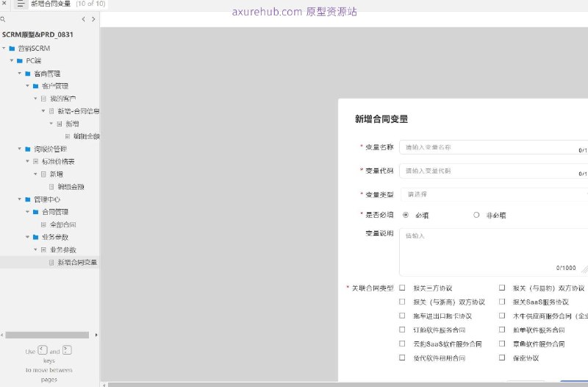Viewport: 588px width, 387px height.
Task: Collapse 管理中心 using its tree arrow
Action: click(20, 199)
